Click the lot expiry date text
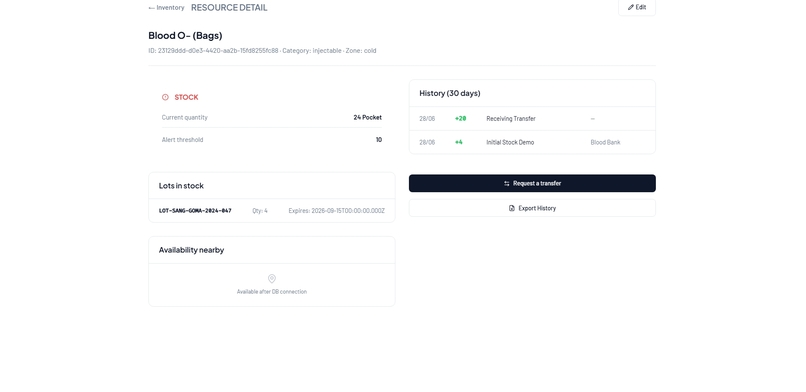Viewport: 806px width, 392px height. pos(337,211)
